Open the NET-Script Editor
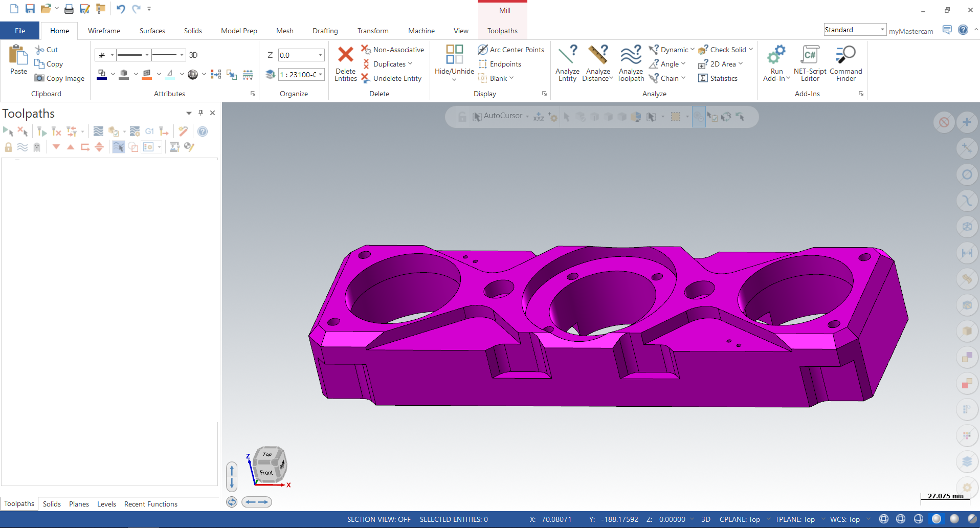 point(810,55)
